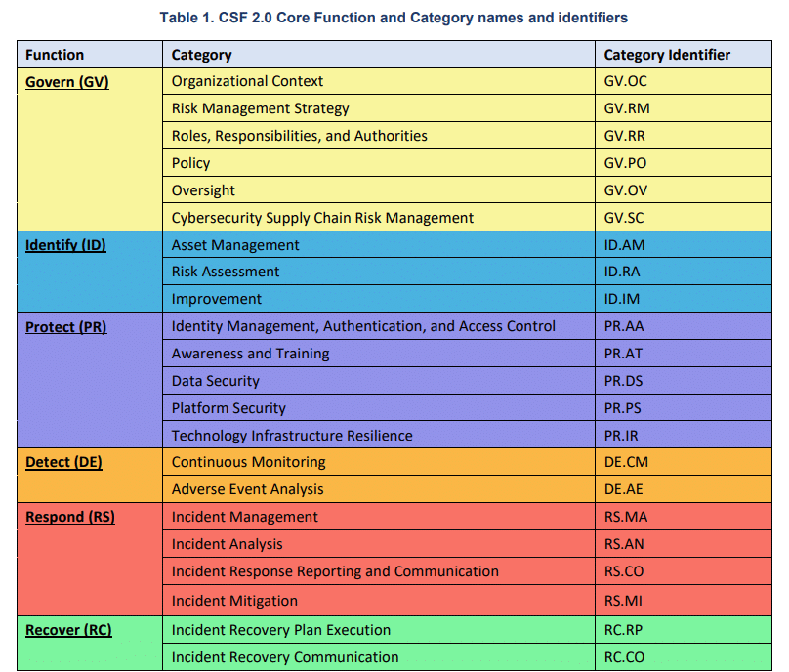Click the identifier 'GV.OV'
Image resolution: width=789 pixels, height=672 pixels.
tap(626, 189)
